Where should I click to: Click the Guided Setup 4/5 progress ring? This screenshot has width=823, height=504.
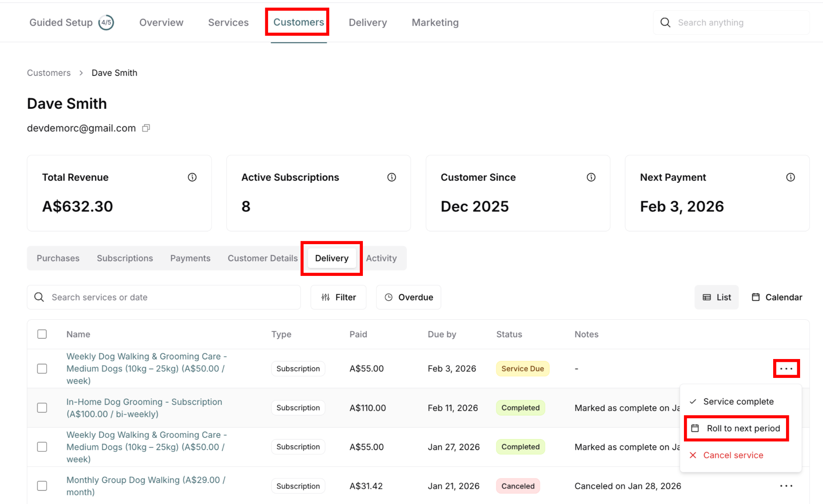(106, 22)
